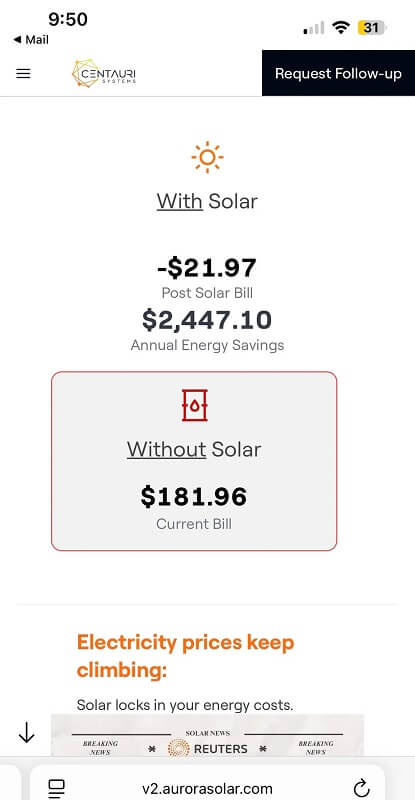
Task: Tap the v2.aurorasolar.com address bar
Action: click(x=207, y=786)
